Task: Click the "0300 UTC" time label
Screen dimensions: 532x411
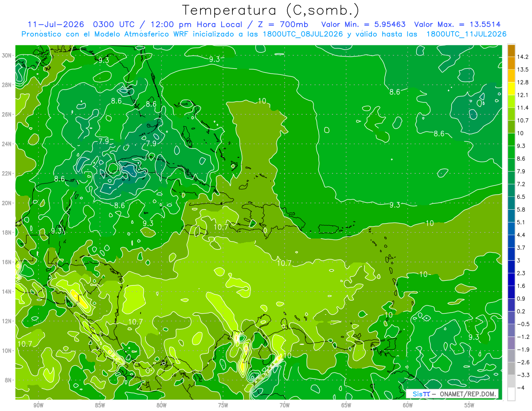Action: click(114, 24)
